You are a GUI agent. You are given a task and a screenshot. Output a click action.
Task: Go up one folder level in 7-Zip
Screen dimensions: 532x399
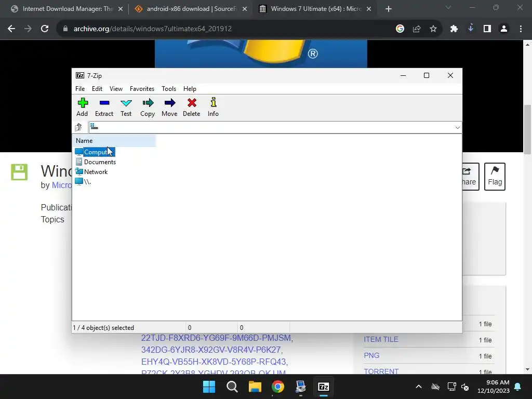(x=79, y=127)
